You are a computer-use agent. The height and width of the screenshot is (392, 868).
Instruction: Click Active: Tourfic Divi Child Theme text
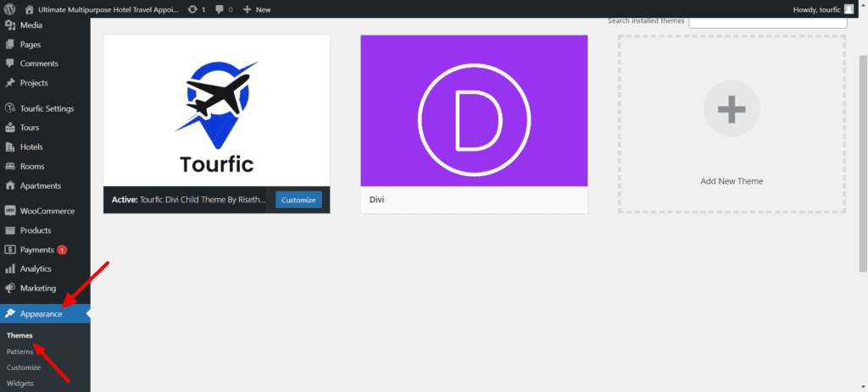click(x=188, y=200)
